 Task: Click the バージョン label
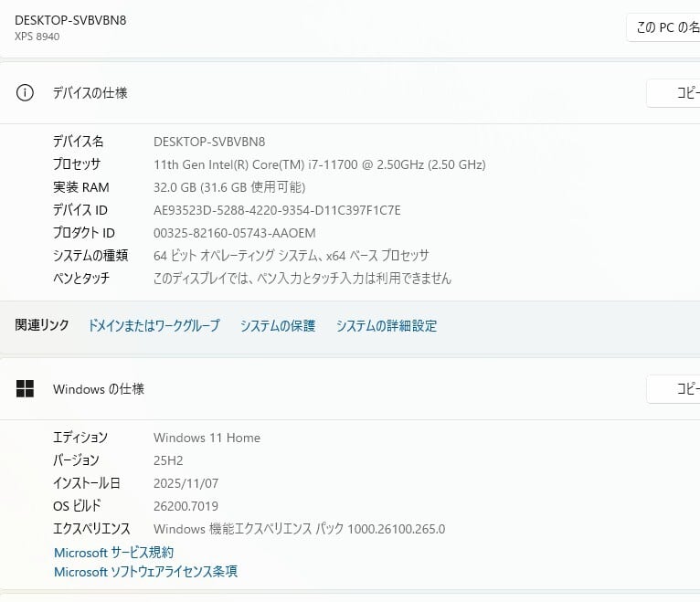[x=76, y=460]
